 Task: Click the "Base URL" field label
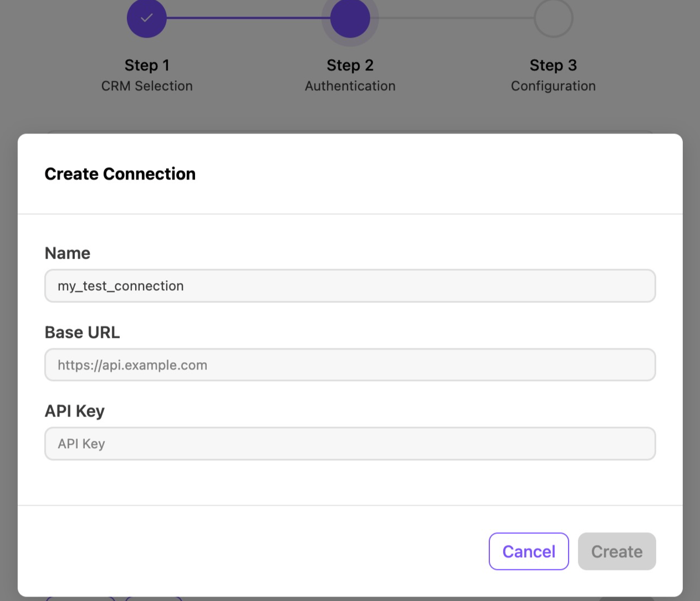click(83, 332)
